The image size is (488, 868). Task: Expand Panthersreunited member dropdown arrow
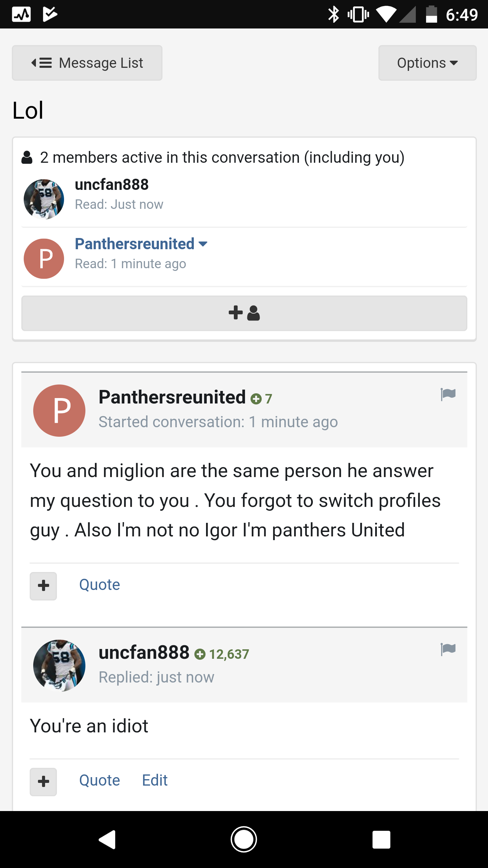point(203,244)
